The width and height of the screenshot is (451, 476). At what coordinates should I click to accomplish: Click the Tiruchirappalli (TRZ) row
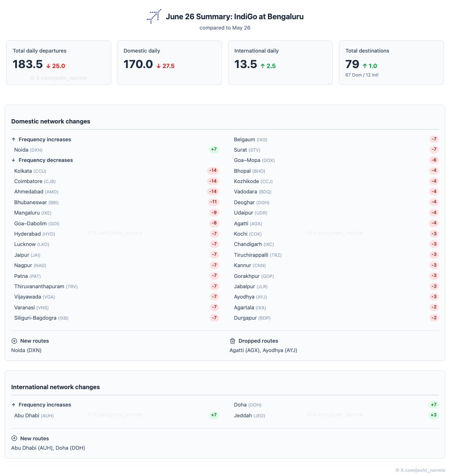point(336,255)
